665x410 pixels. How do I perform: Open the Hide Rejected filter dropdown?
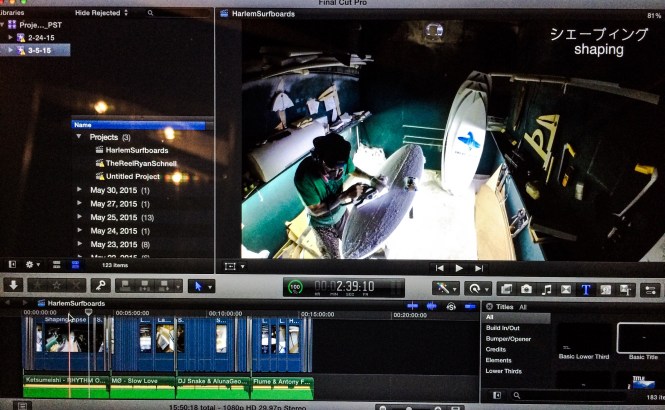click(x=100, y=13)
